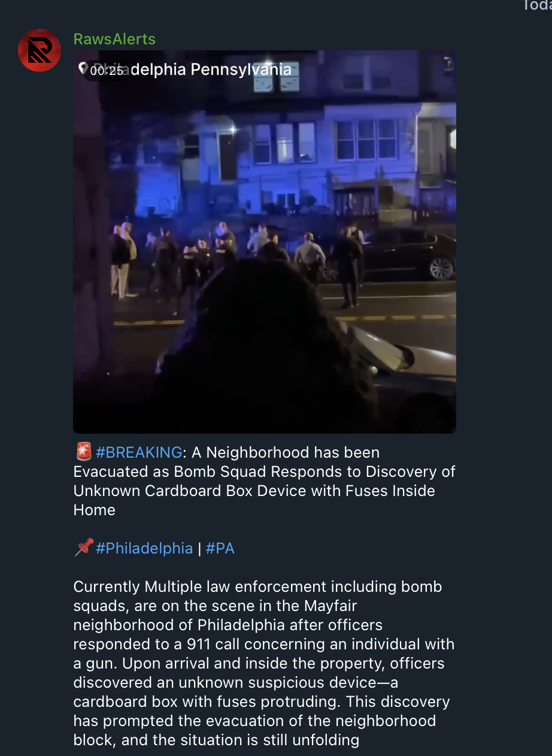This screenshot has height=756, width=552.
Task: Click the RawsAlerts sender name
Action: (114, 39)
